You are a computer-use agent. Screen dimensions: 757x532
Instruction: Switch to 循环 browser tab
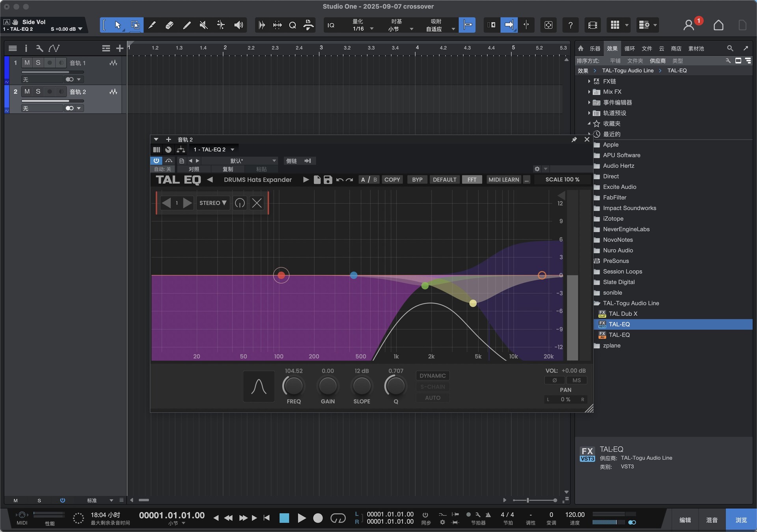[x=630, y=49]
